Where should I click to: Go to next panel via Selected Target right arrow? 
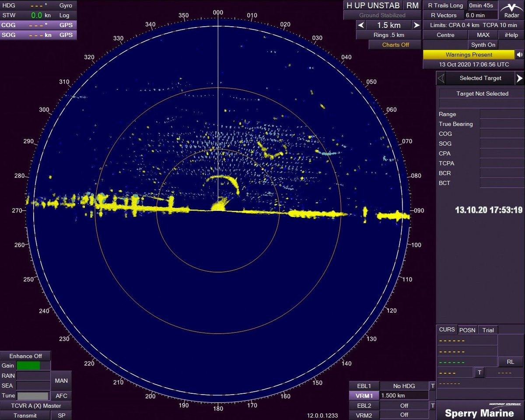519,78
